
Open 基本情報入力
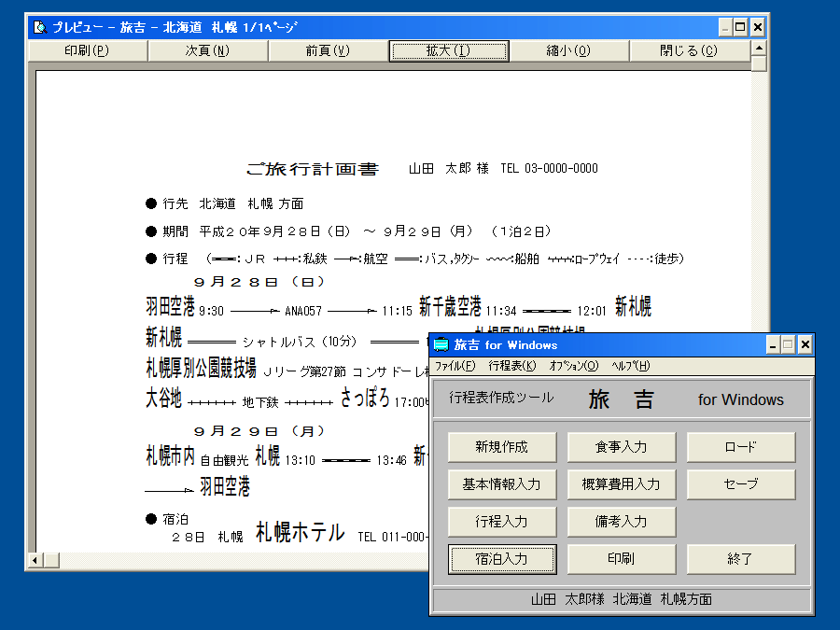tap(502, 484)
